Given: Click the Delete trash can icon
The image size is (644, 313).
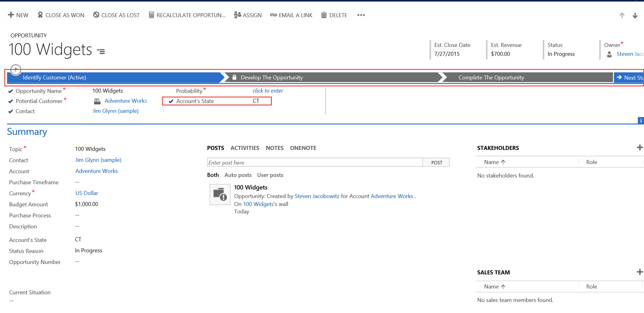Looking at the screenshot, I should (x=324, y=15).
